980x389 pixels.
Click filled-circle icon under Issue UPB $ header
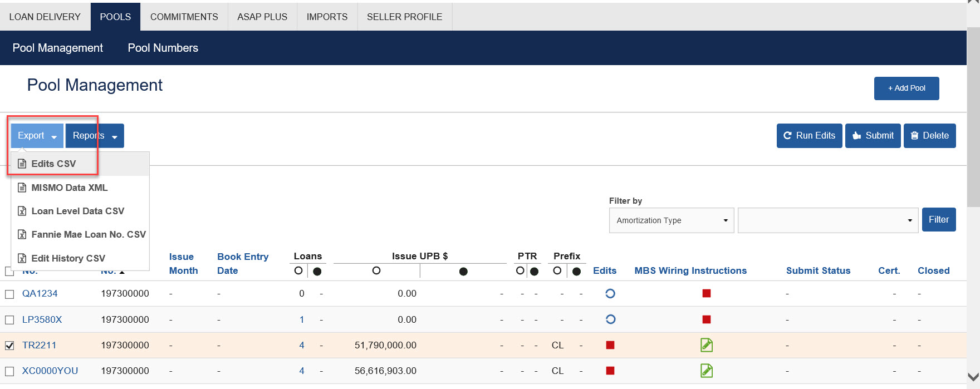coord(463,272)
